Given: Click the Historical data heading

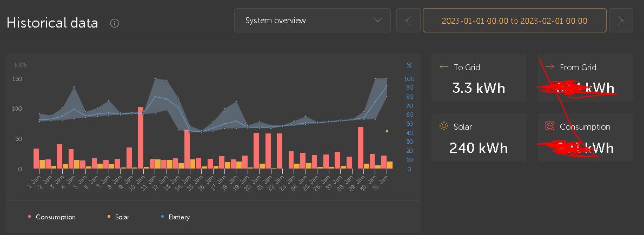Looking at the screenshot, I should click(x=52, y=23).
